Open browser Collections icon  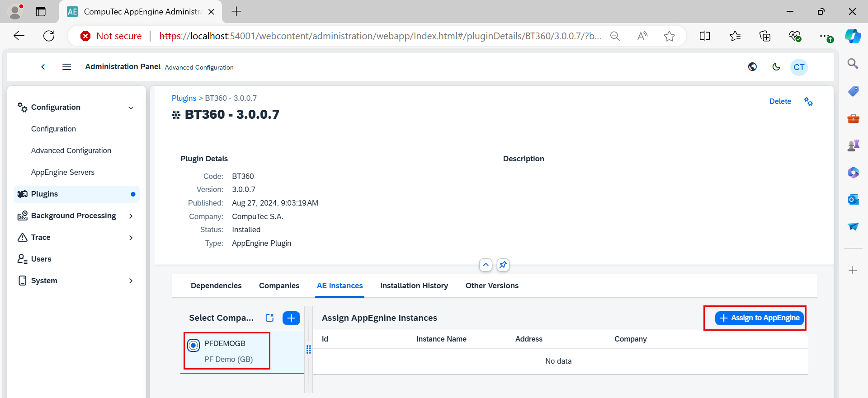765,36
